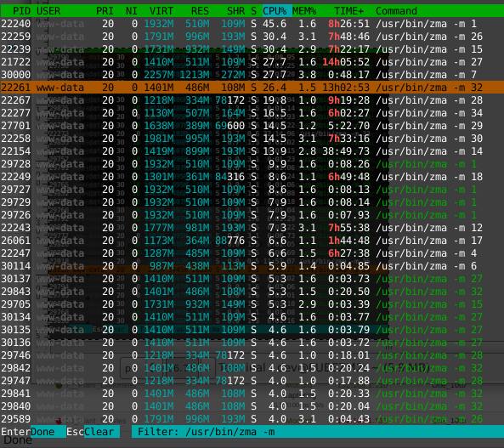The width and height of the screenshot is (504, 448).
Task: Sort by the MEM% column header
Action: (304, 11)
